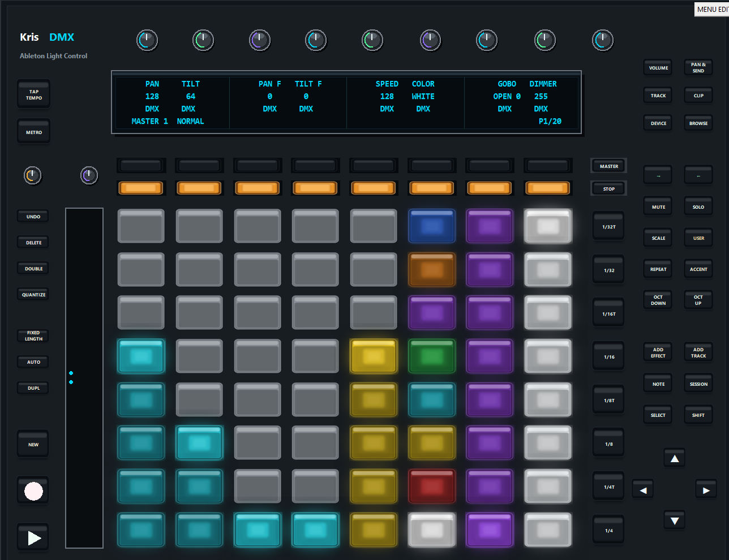Click the DELETE button
The height and width of the screenshot is (560, 729).
coord(33,243)
